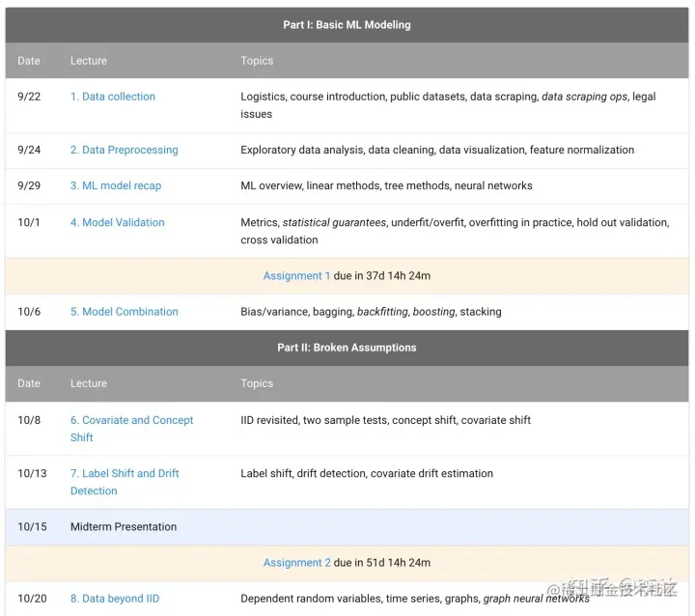The image size is (695, 616).
Task: Click topics text 'Exploratory data analysis, data cleaning'
Action: pos(437,150)
